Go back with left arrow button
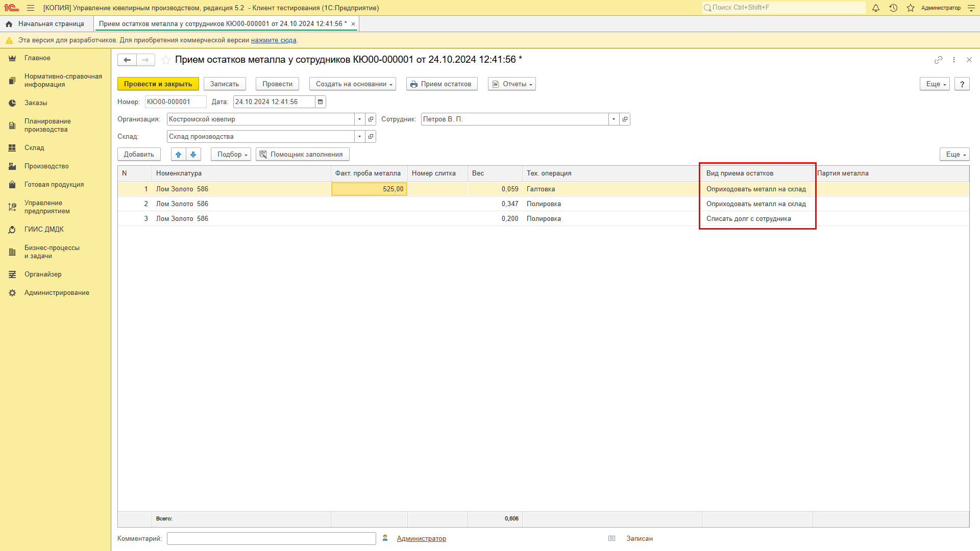The width and height of the screenshot is (980, 551). pos(127,60)
